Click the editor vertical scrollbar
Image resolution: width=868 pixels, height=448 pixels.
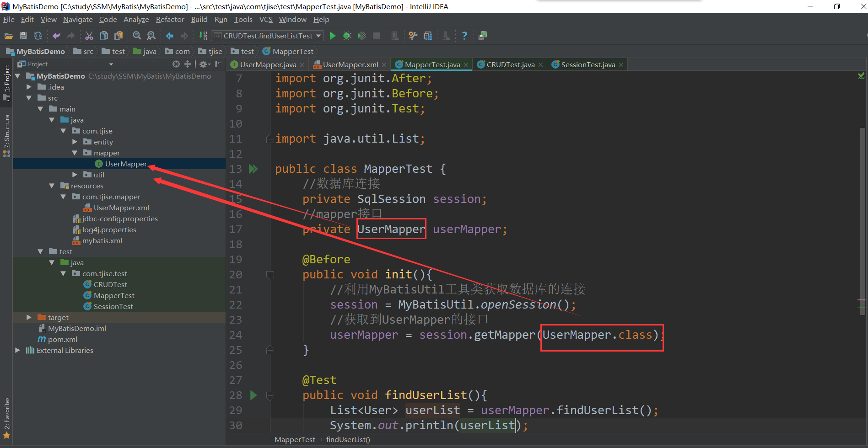pos(863,221)
